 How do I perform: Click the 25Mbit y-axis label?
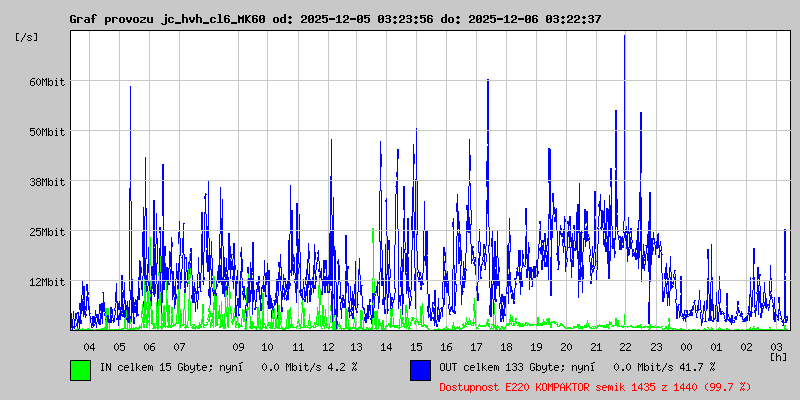(x=47, y=232)
